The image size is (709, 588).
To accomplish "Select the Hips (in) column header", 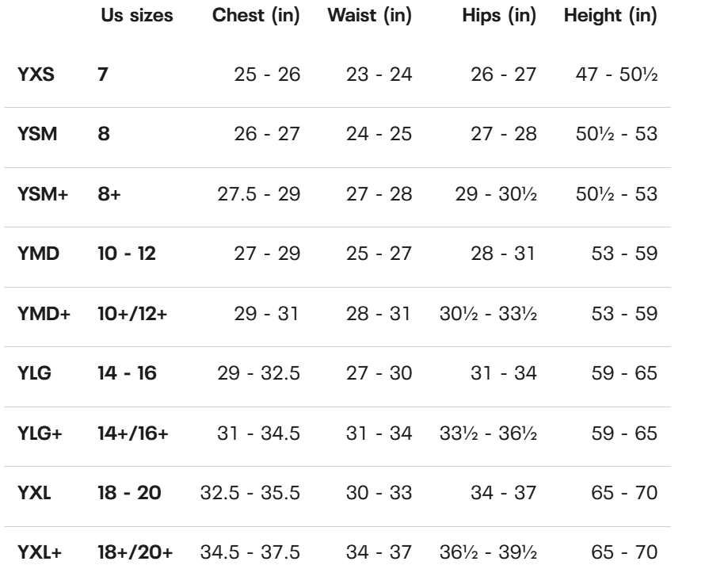I will (499, 15).
